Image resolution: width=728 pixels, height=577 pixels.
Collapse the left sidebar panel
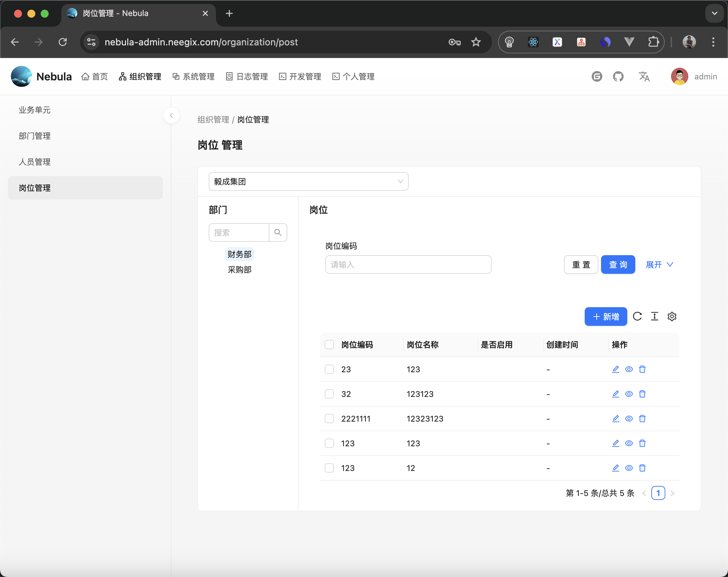click(x=172, y=115)
